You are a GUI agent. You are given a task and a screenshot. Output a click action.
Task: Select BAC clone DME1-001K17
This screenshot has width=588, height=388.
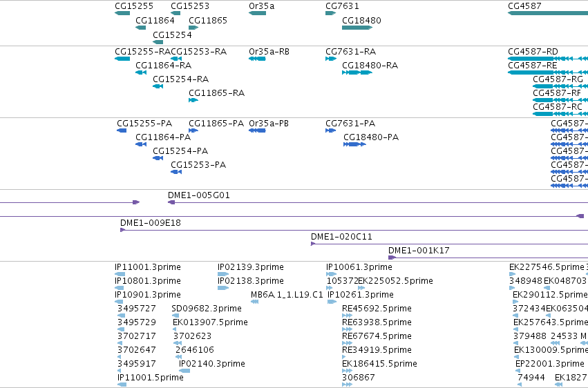[419, 250]
